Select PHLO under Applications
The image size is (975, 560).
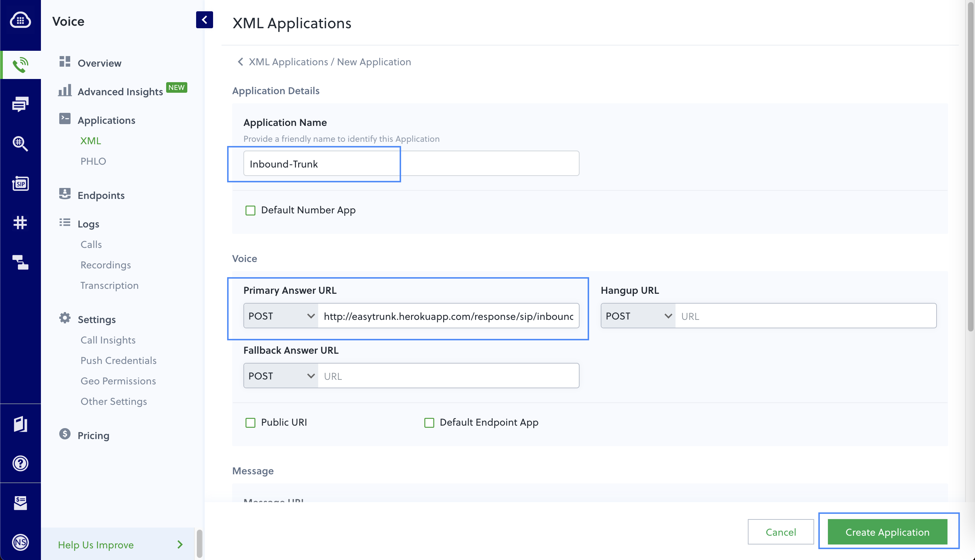point(93,161)
